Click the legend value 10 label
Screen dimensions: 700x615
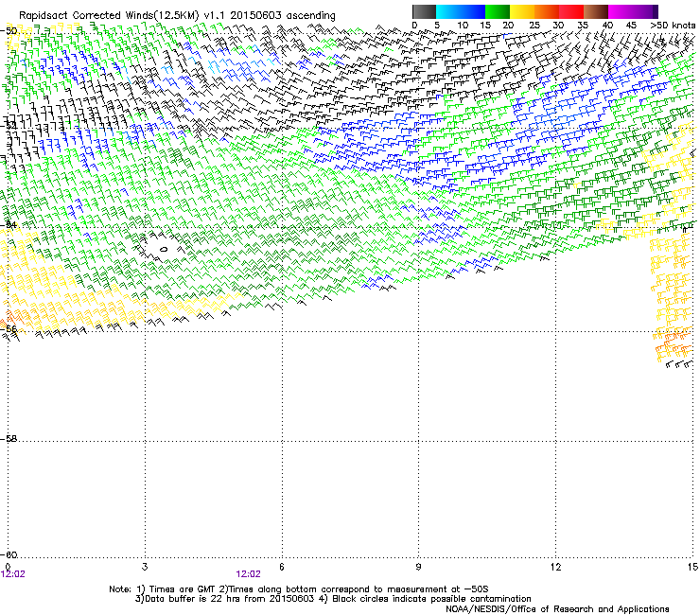pyautogui.click(x=463, y=25)
